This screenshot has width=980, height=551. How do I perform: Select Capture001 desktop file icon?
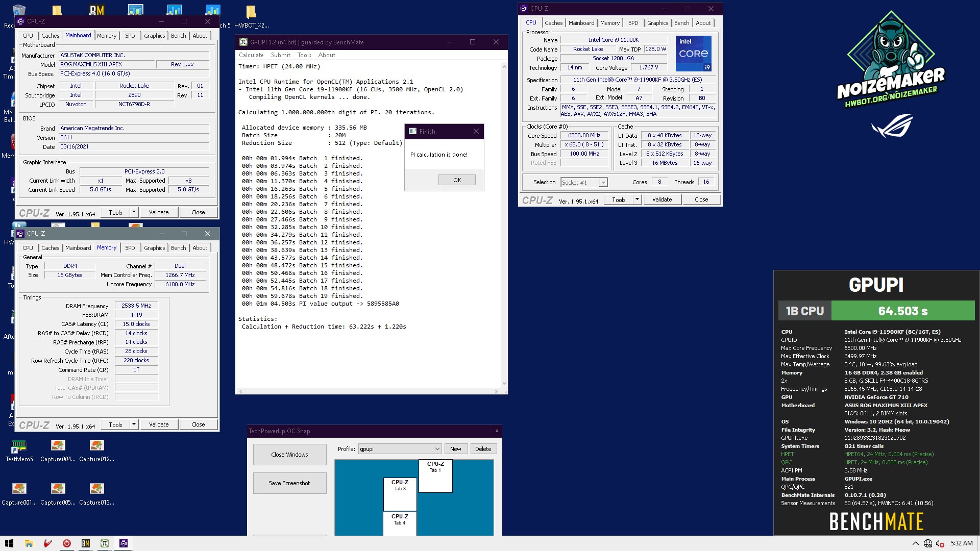(19, 494)
